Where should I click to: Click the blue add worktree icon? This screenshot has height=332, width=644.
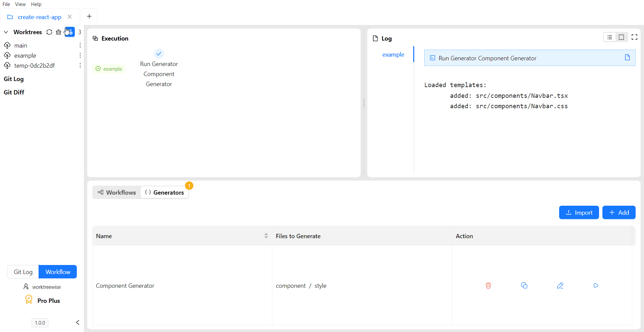69,32
